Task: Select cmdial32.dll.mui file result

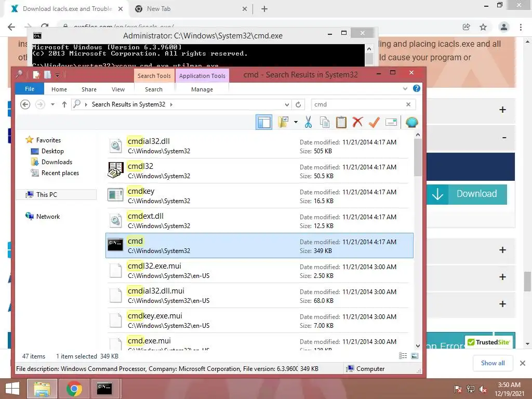Action: tap(259, 295)
